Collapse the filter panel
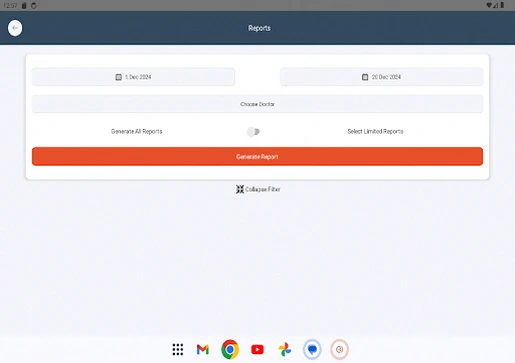Screen dimensions: 515x363 tap(258, 189)
